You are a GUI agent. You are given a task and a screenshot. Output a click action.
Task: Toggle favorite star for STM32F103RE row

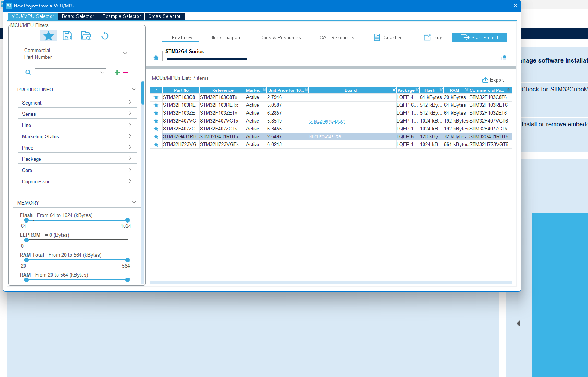point(156,105)
